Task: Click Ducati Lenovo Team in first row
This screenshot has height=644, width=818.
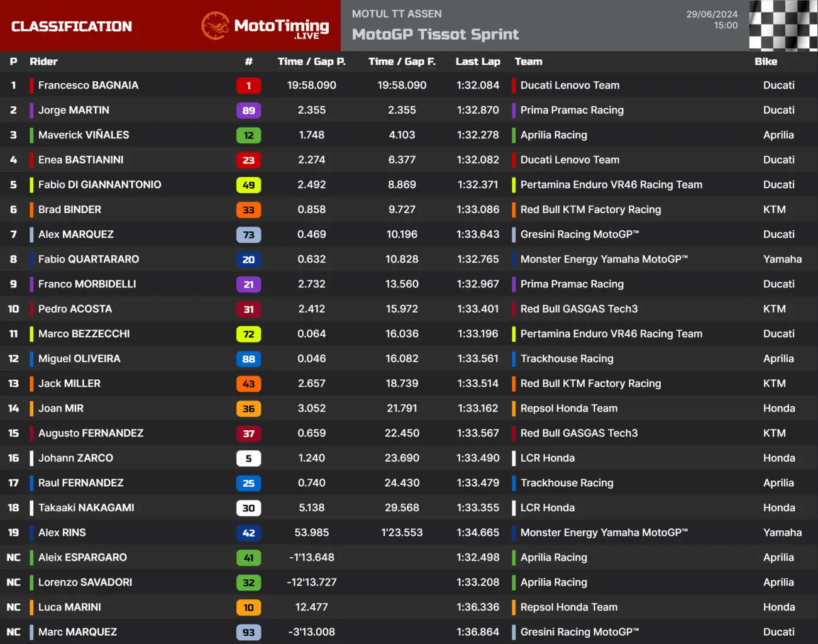Action: tap(570, 86)
